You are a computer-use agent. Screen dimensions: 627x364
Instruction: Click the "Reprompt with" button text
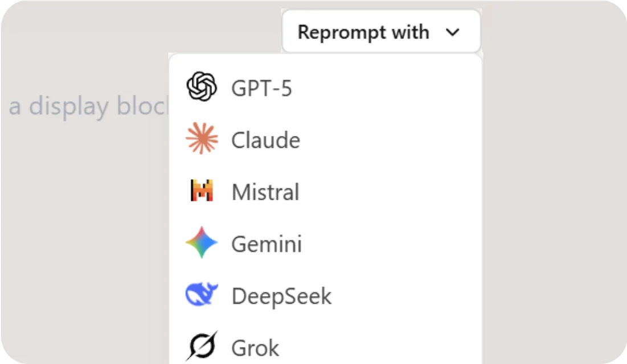pyautogui.click(x=363, y=32)
